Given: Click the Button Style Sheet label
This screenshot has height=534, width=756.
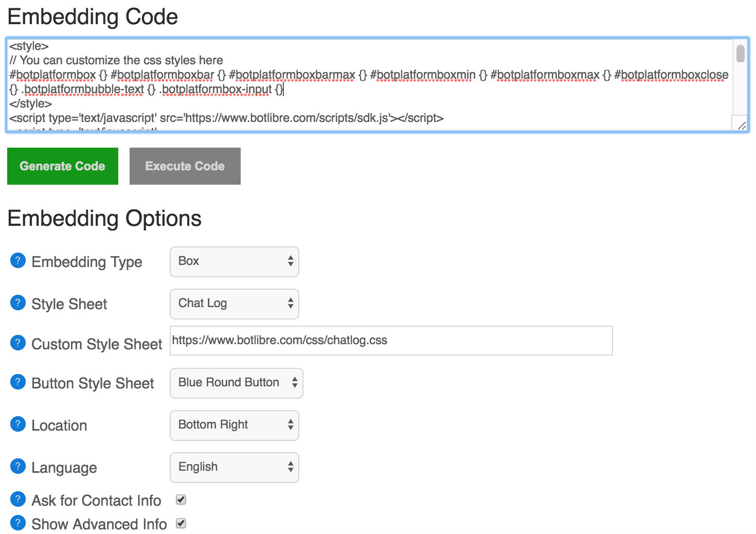Looking at the screenshot, I should pos(93,383).
